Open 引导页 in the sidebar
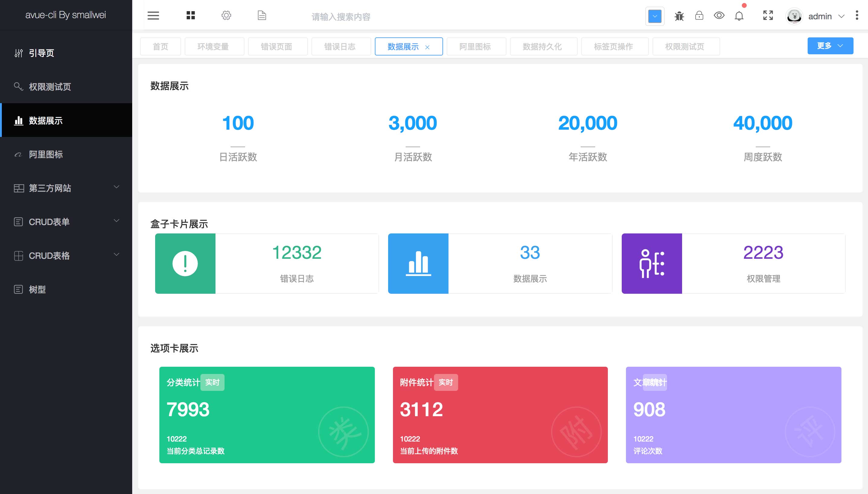This screenshot has height=494, width=868. point(66,53)
